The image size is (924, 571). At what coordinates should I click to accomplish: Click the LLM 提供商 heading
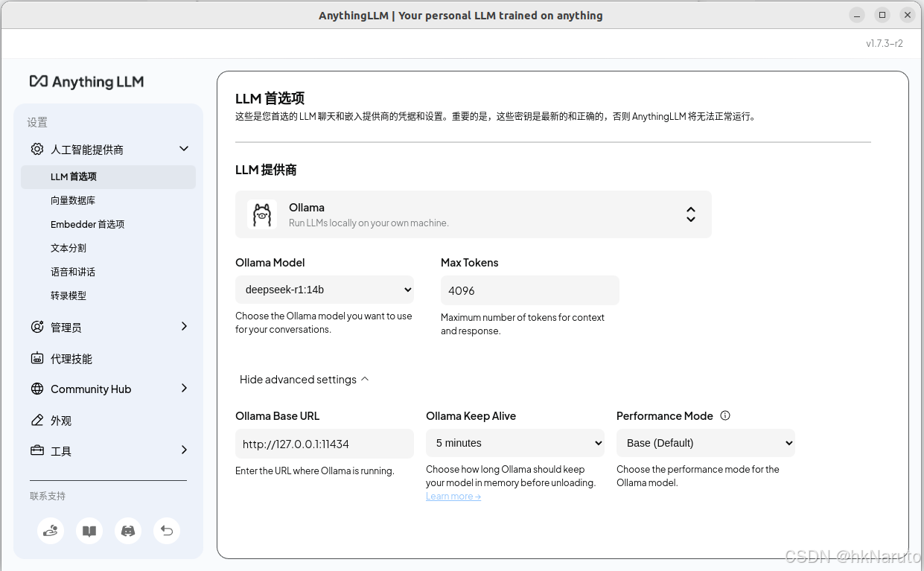coord(266,170)
